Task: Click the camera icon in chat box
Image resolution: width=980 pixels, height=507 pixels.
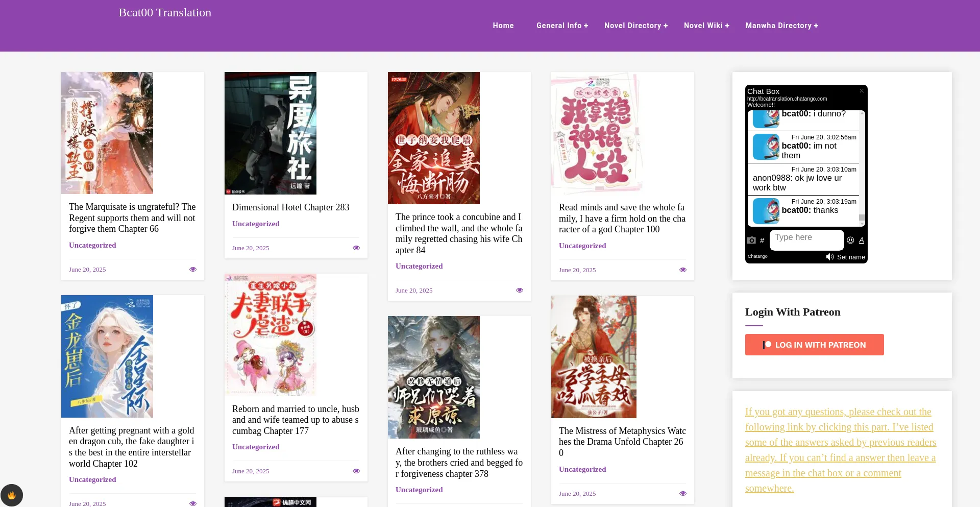Action: pyautogui.click(x=751, y=240)
